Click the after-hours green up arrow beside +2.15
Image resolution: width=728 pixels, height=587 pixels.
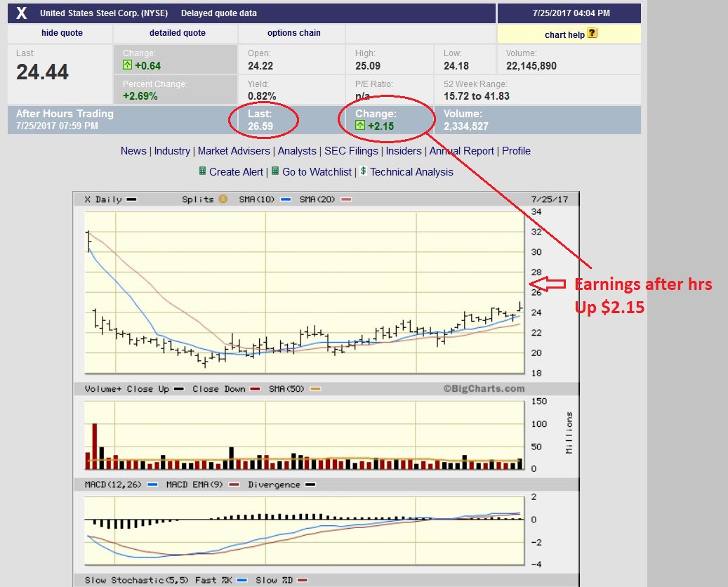point(360,126)
